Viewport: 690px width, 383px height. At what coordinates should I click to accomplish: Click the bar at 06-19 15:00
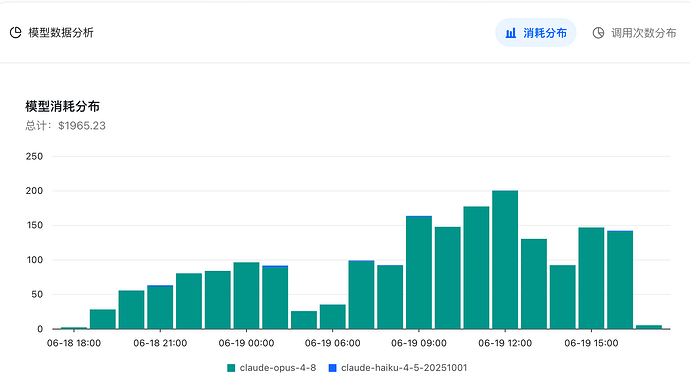(591, 278)
